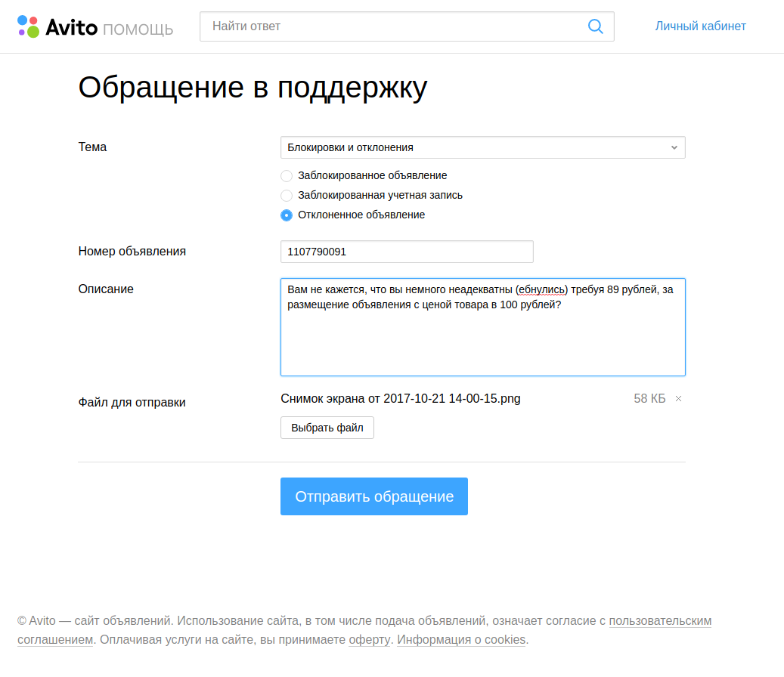Open the Личный кабинет link
The height and width of the screenshot is (677, 784).
(x=700, y=26)
